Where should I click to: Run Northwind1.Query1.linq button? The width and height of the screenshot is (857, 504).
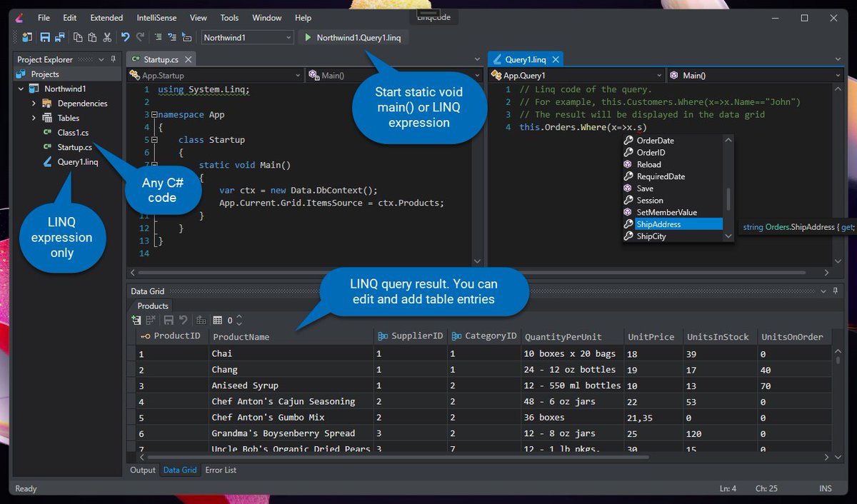[354, 37]
